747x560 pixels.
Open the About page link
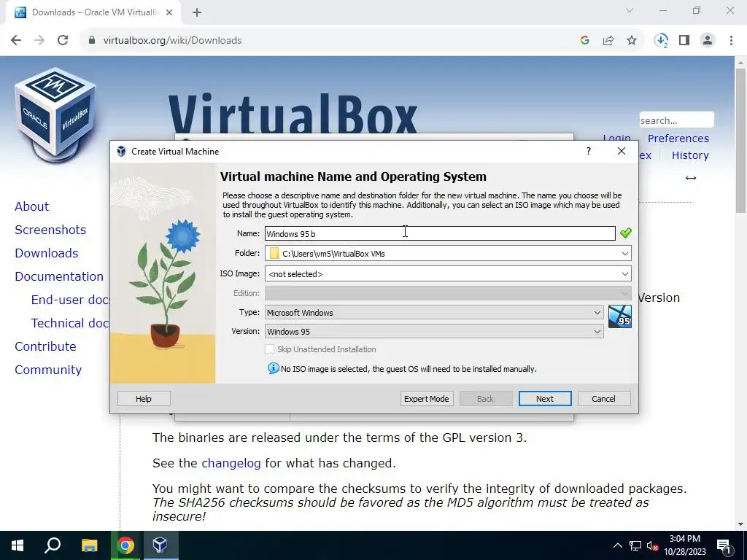(x=32, y=206)
